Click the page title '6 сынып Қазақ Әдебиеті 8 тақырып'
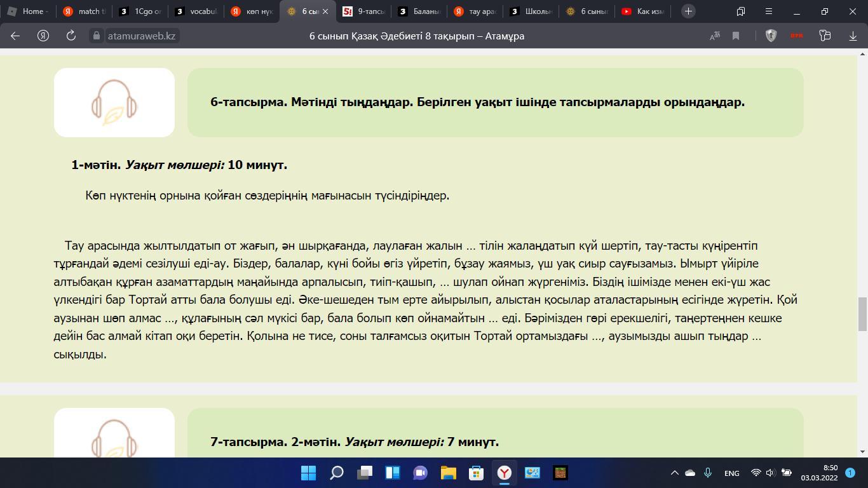 (x=417, y=36)
